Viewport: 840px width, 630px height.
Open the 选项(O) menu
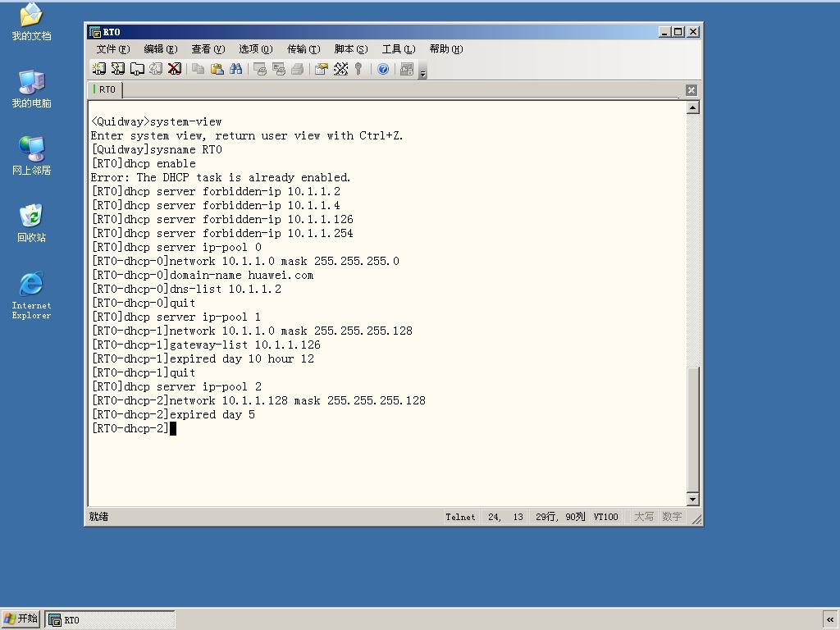tap(256, 49)
